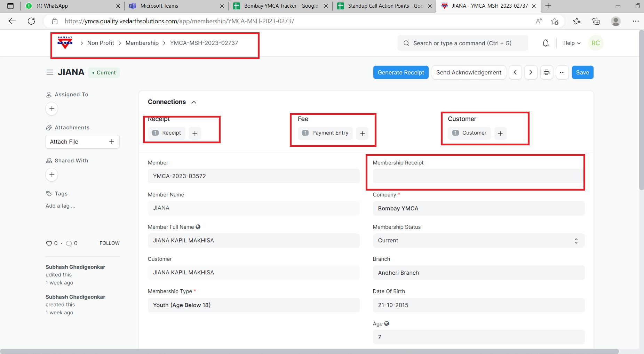Click the print icon button
The width and height of the screenshot is (644, 354).
point(546,72)
